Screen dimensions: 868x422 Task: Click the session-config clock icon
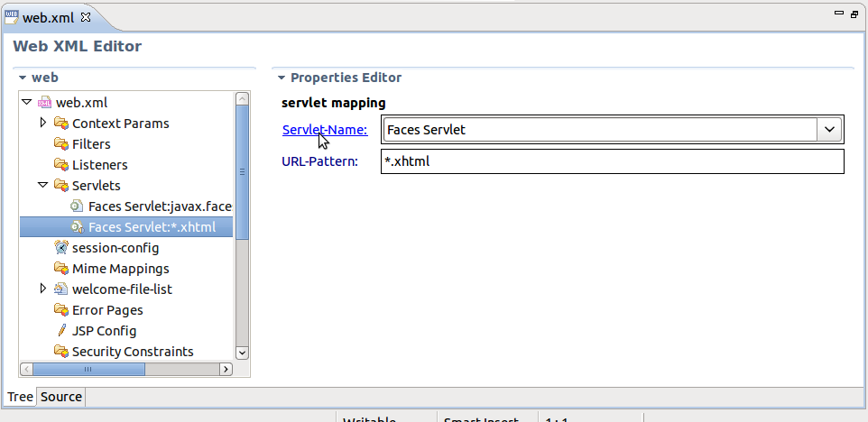60,247
